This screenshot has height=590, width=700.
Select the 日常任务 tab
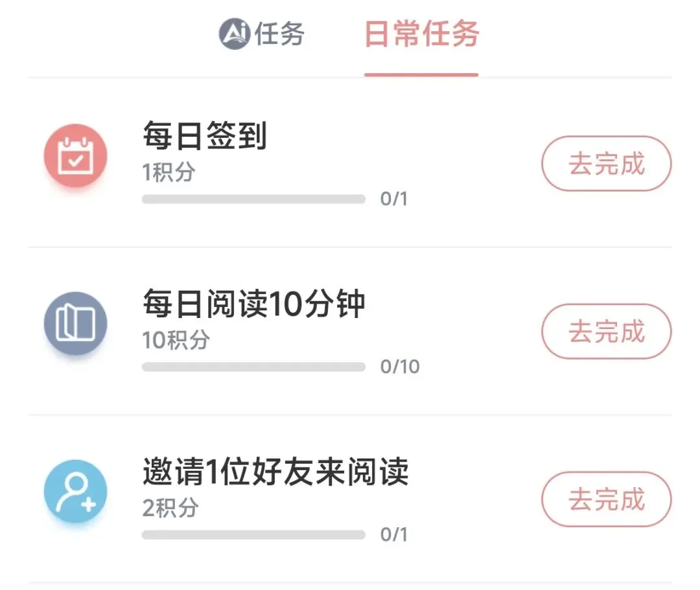421,34
